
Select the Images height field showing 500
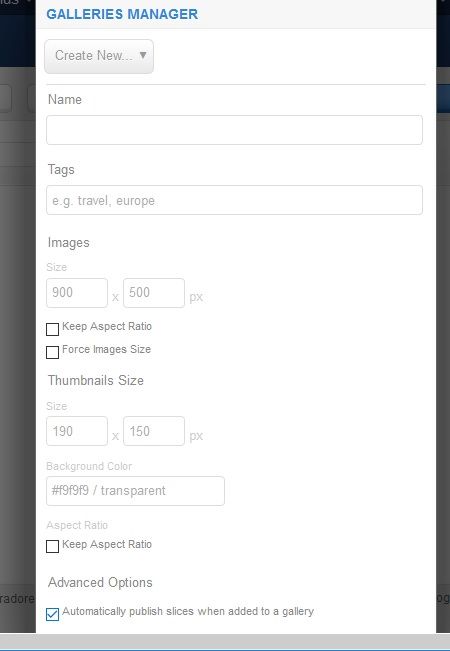coord(154,293)
